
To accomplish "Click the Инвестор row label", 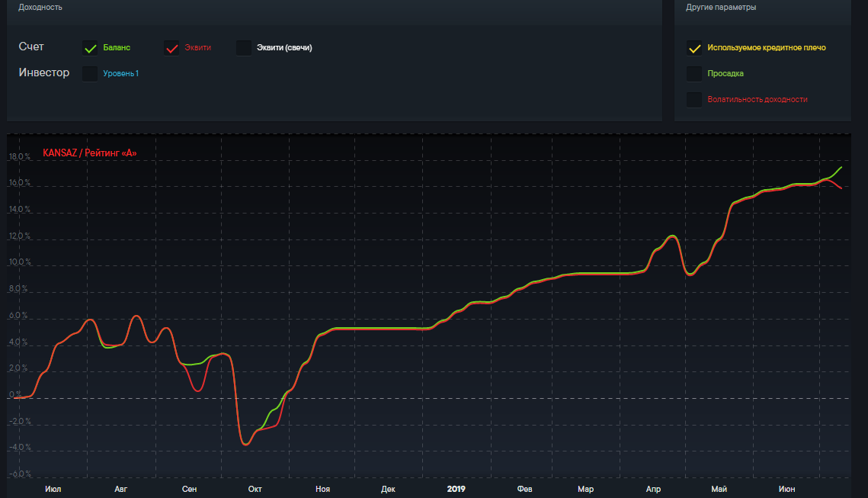I will pos(44,73).
